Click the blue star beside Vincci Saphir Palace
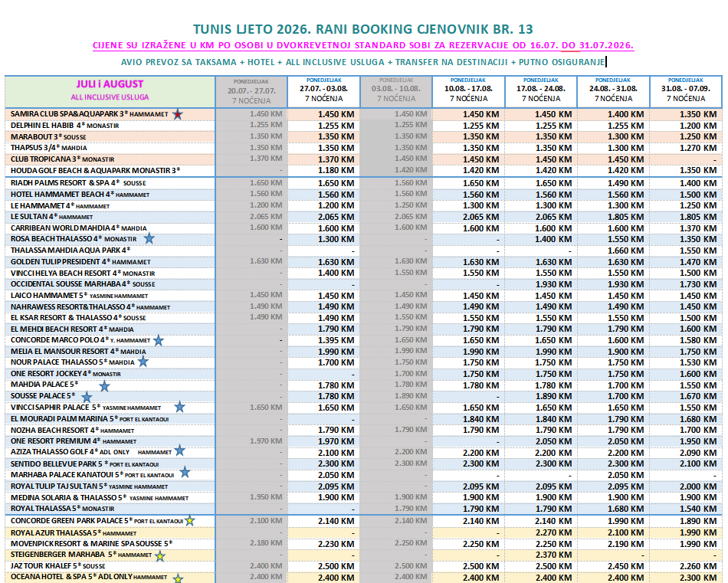The width and height of the screenshot is (728, 583). (179, 407)
